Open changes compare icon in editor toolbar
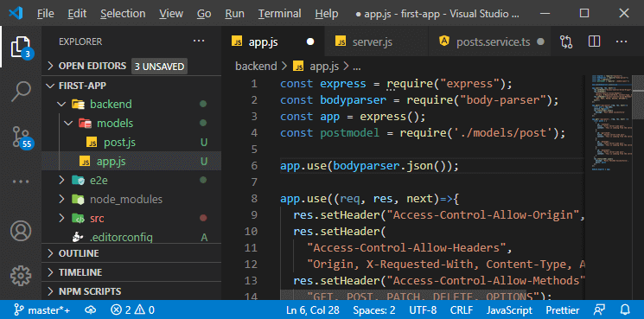 (566, 41)
